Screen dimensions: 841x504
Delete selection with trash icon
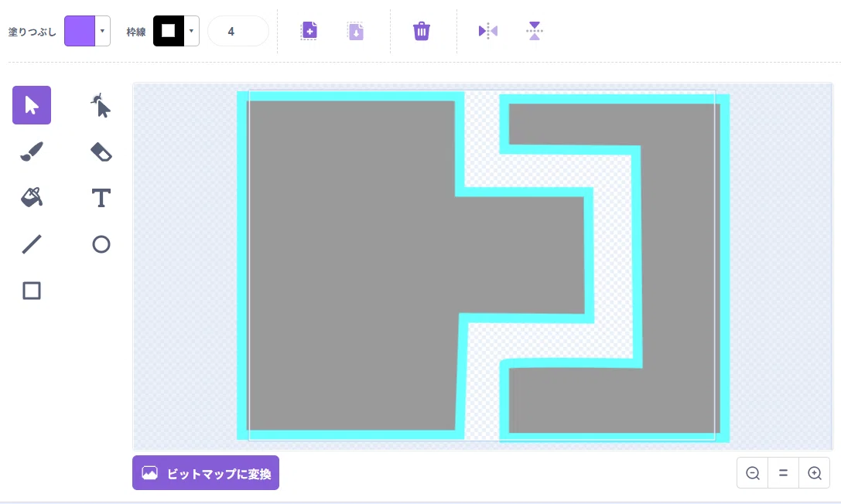(422, 31)
